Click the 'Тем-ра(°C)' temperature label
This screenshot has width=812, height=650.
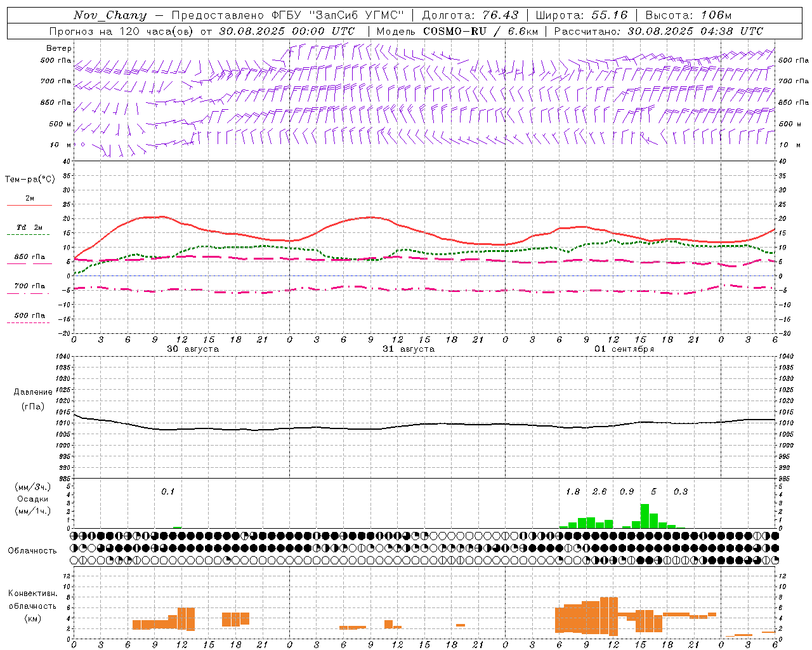pyautogui.click(x=30, y=180)
